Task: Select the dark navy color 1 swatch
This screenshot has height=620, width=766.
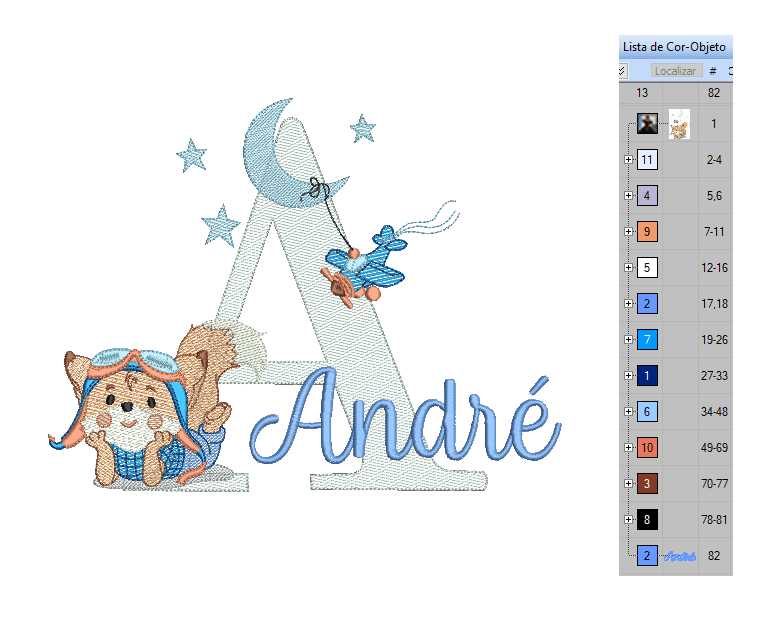Action: (647, 376)
